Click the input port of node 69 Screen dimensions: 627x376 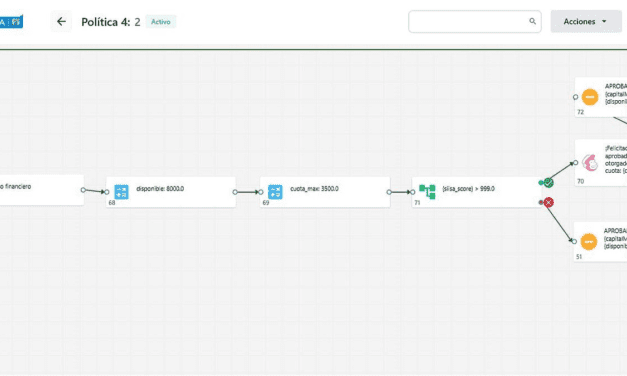(x=261, y=192)
